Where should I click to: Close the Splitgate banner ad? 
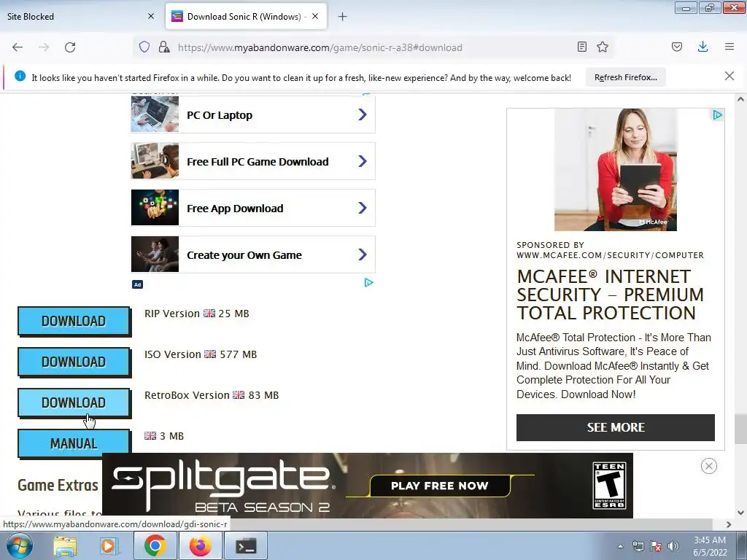pos(709,466)
